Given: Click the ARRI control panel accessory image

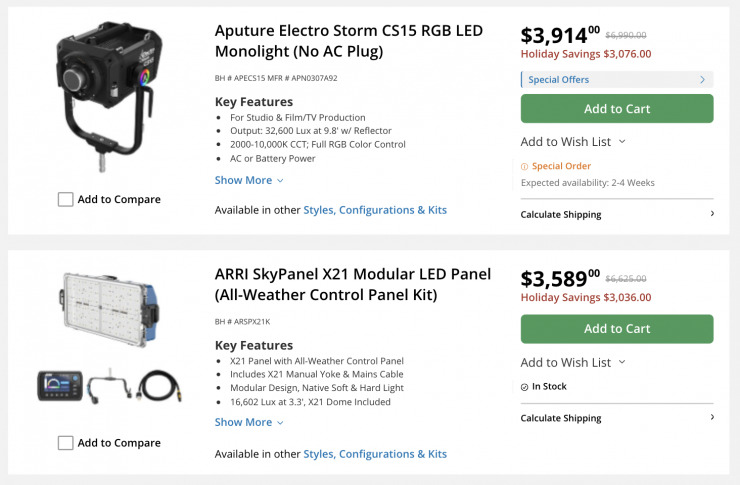Looking at the screenshot, I should pos(60,386).
